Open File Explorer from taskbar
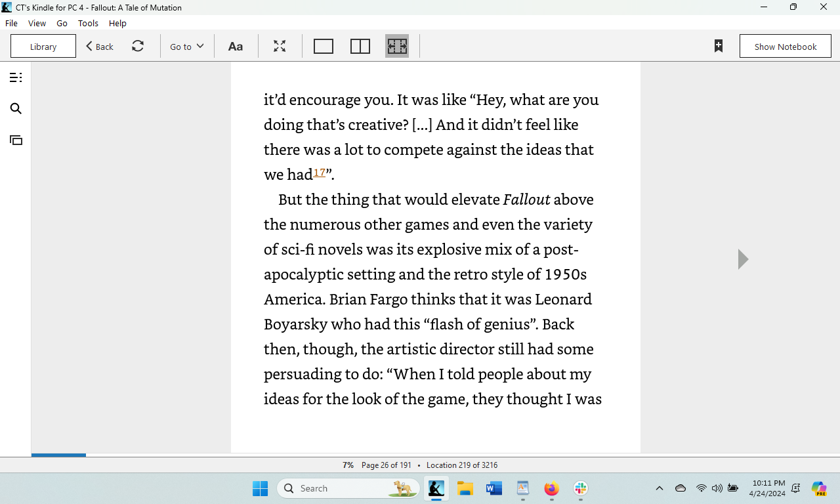Image resolution: width=840 pixels, height=504 pixels. [465, 488]
